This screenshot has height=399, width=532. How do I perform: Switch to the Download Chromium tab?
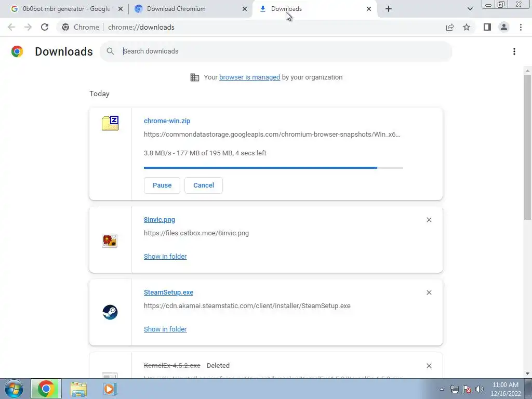(190, 9)
